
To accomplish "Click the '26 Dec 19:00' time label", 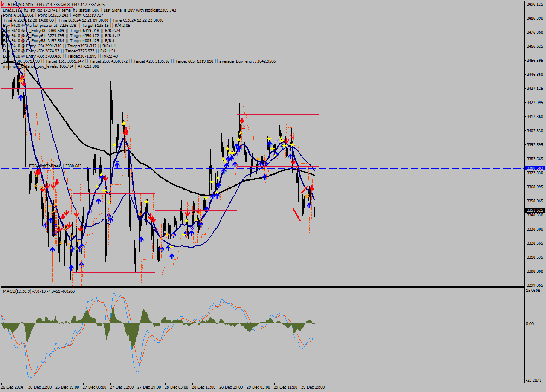I will pos(67,387).
